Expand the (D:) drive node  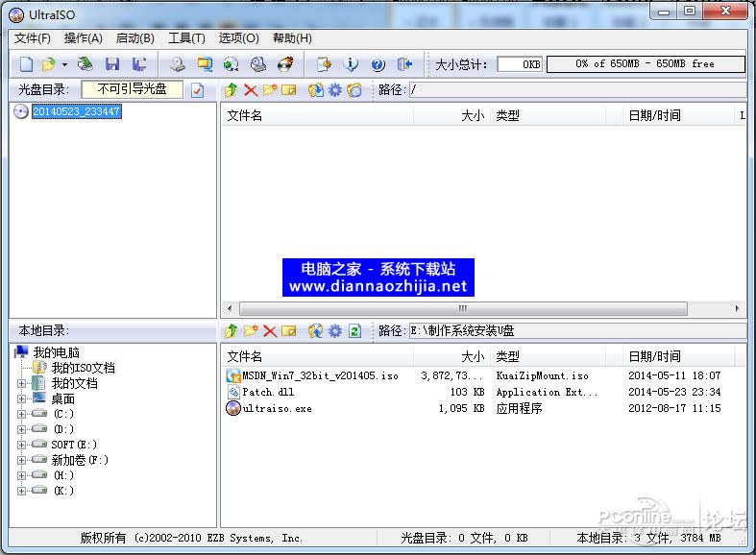point(21,430)
